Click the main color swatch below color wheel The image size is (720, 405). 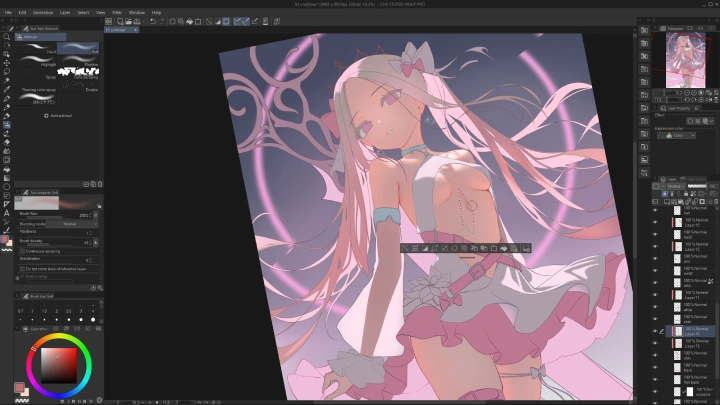click(x=19, y=388)
